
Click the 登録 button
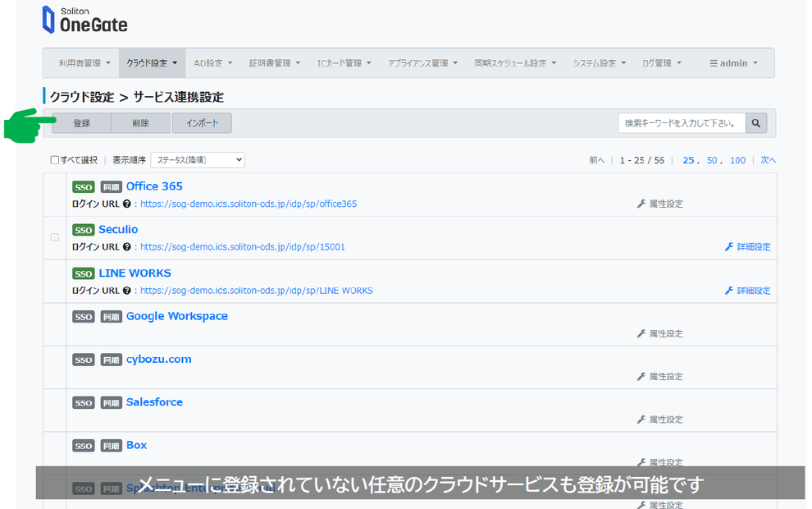point(82,123)
